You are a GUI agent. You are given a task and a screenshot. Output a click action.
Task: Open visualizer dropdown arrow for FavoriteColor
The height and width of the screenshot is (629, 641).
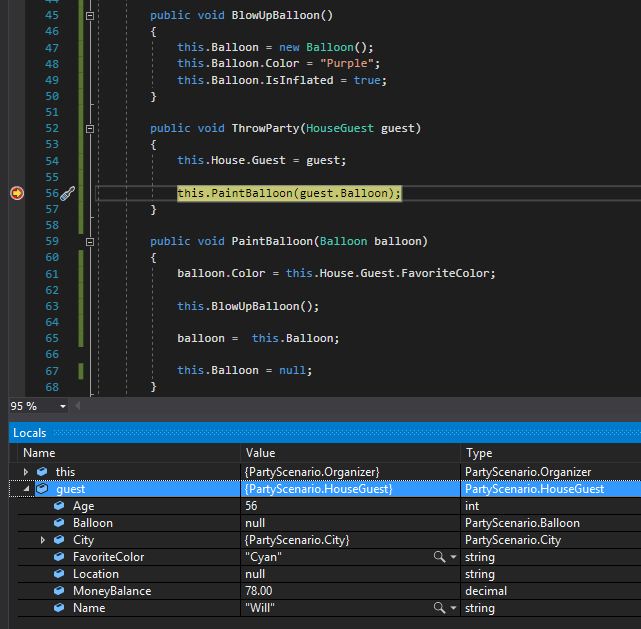(453, 557)
